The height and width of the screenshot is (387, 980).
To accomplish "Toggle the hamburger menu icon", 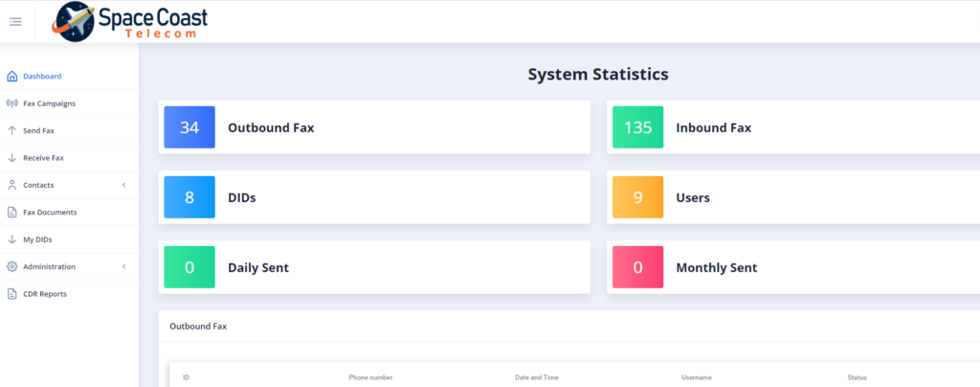I will (x=15, y=22).
